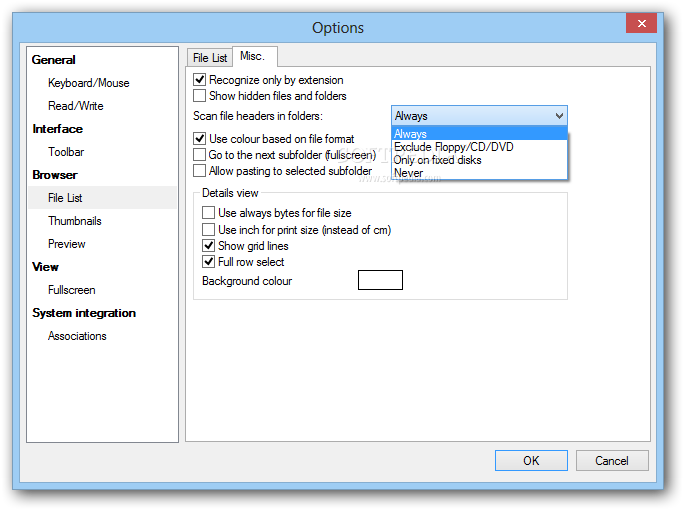Check Allow pasting to selected subfolder

click(x=200, y=171)
